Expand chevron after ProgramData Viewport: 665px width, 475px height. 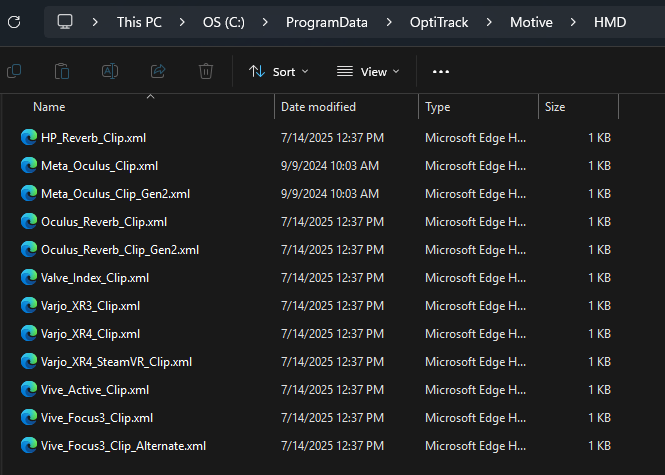tap(388, 22)
